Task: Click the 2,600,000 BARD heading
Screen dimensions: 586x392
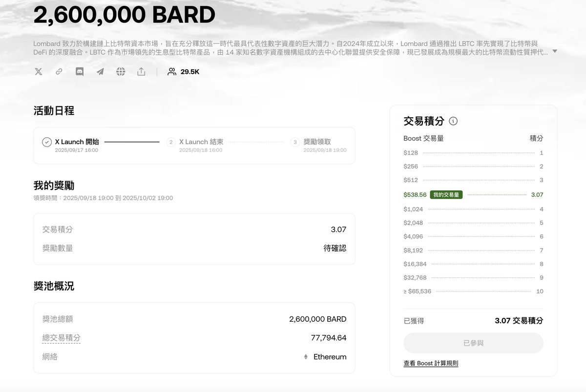Action: pos(124,15)
